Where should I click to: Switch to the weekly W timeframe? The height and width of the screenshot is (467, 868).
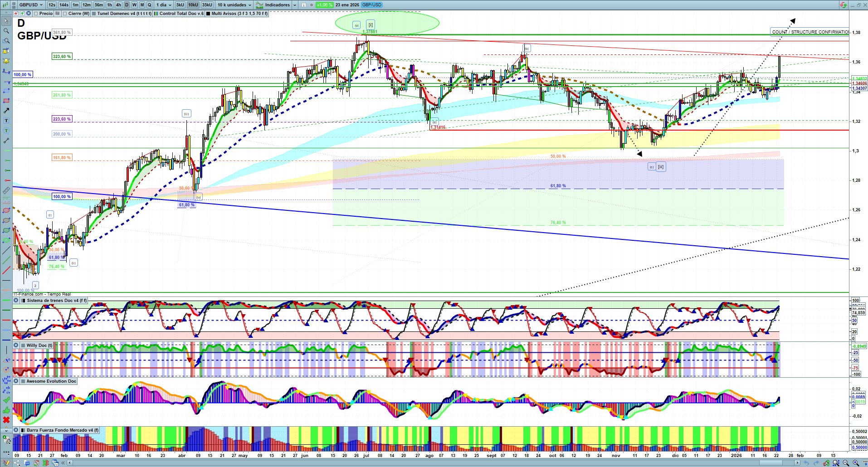134,5
